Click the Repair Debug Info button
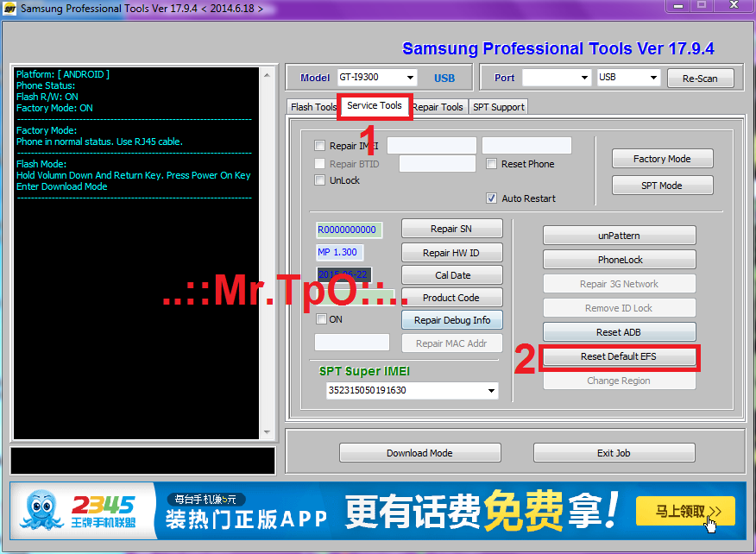 [x=451, y=319]
